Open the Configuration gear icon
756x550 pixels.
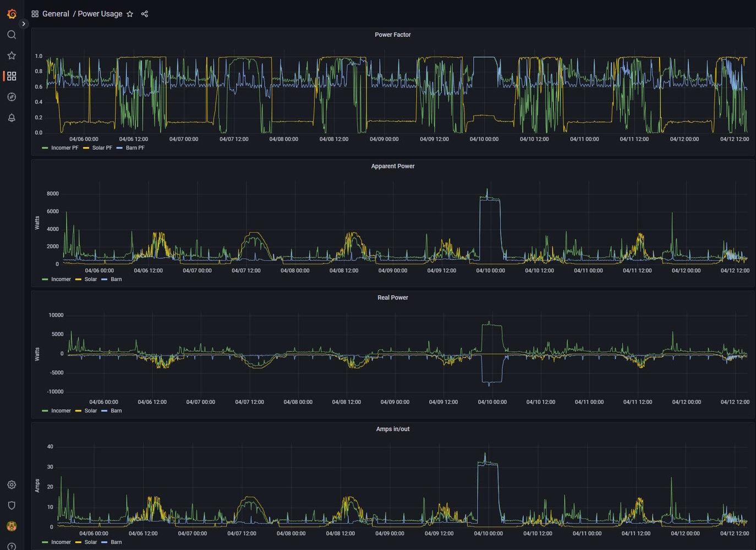tap(12, 485)
